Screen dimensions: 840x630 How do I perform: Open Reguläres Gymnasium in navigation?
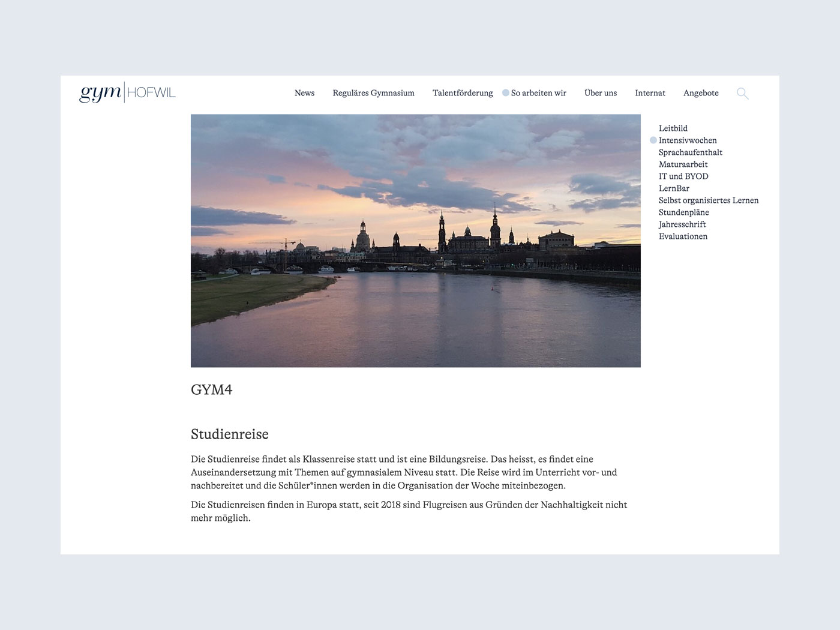pyautogui.click(x=373, y=93)
